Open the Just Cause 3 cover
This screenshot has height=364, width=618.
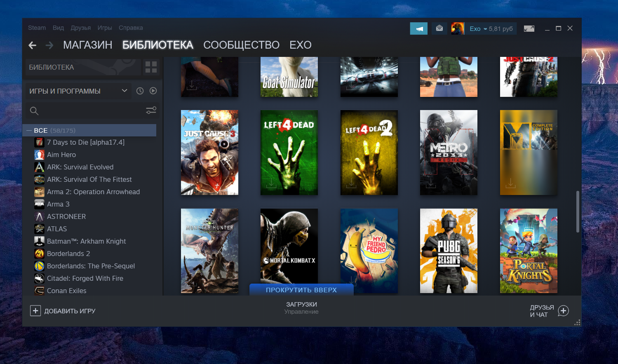pos(209,153)
